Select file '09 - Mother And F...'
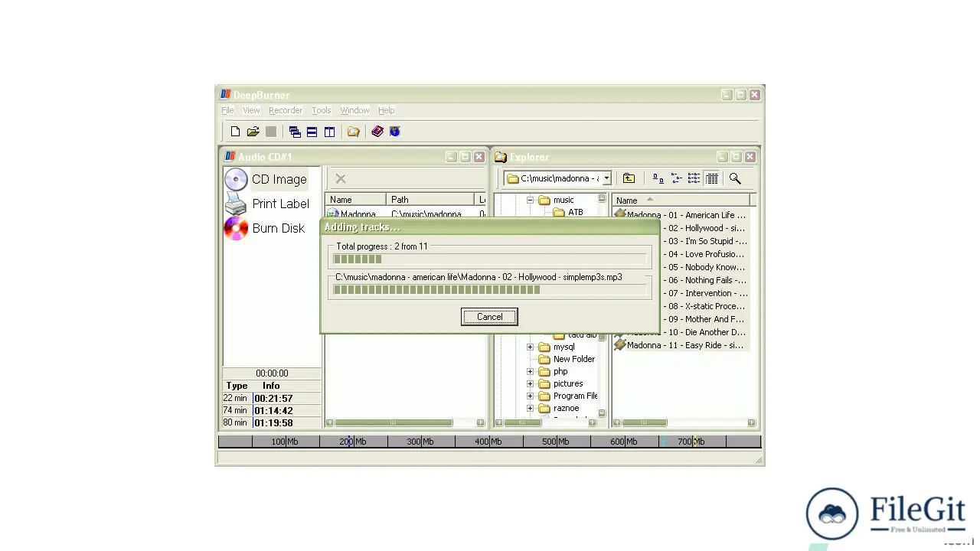This screenshot has width=980, height=551. tap(705, 319)
